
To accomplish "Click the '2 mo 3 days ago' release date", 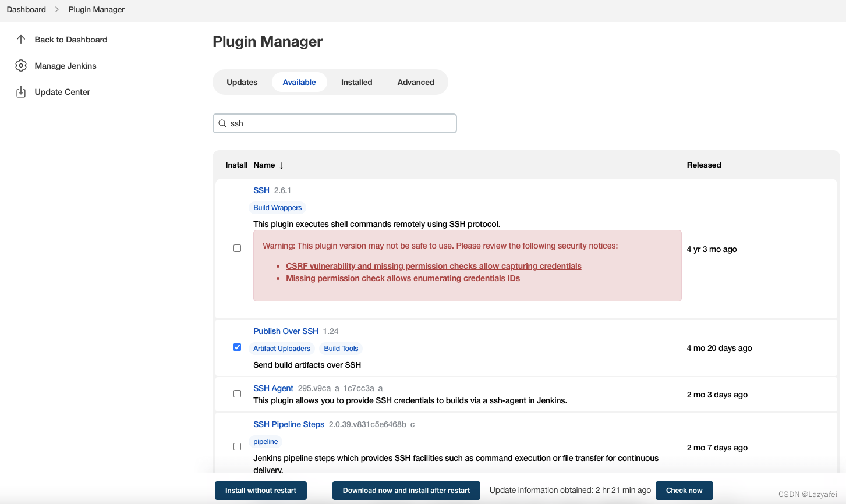I will (717, 395).
